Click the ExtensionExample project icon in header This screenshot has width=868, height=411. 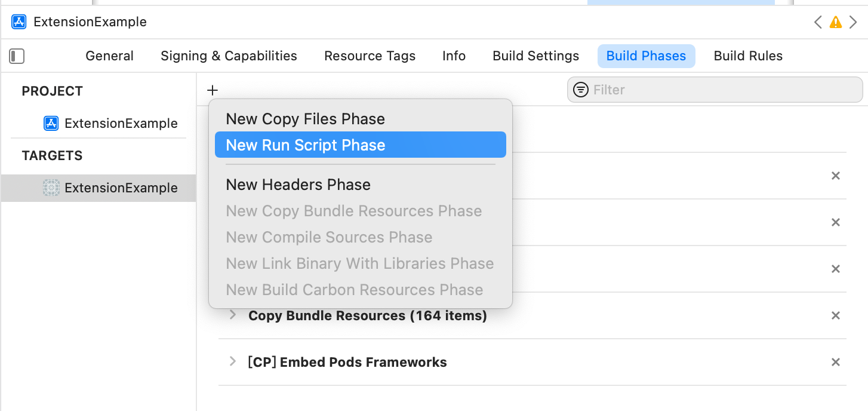[19, 22]
